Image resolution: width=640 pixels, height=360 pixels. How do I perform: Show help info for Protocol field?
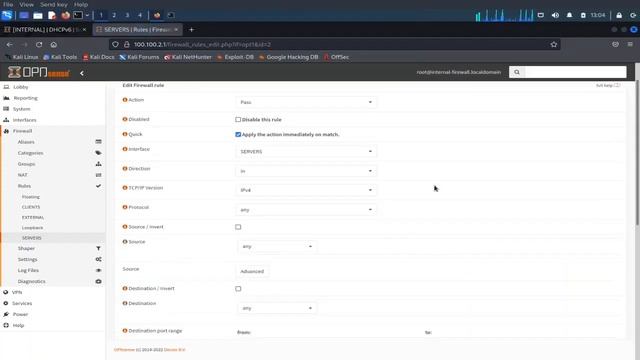(125, 207)
